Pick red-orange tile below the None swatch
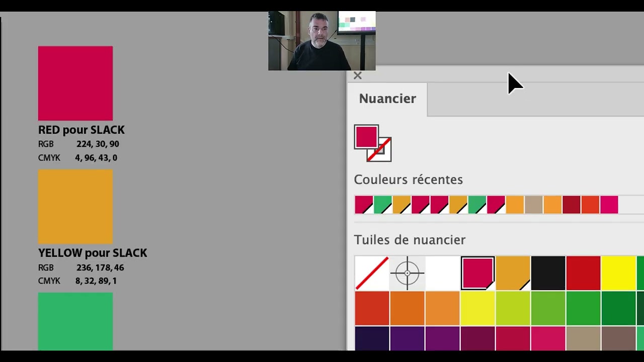Screen dimensions: 644x362 372,308
